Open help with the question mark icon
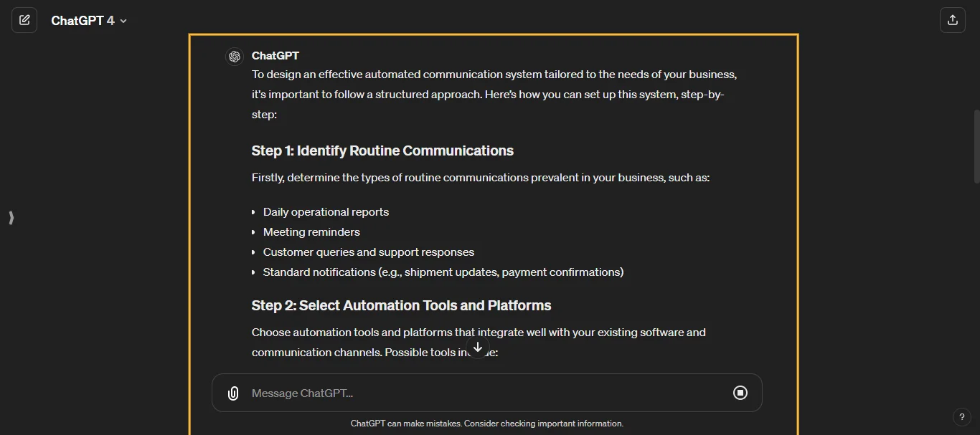Viewport: 980px width, 435px height. pyautogui.click(x=962, y=416)
